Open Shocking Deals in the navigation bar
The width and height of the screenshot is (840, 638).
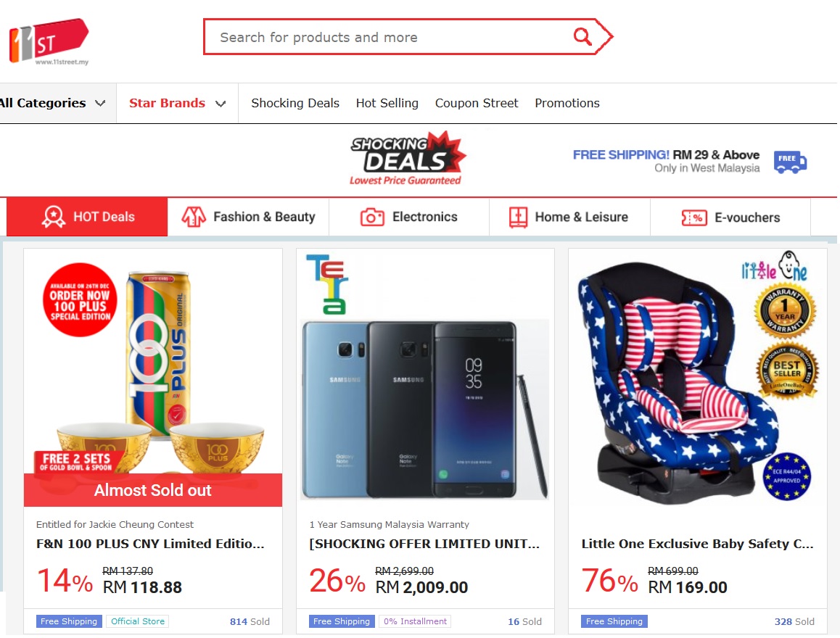tap(295, 103)
